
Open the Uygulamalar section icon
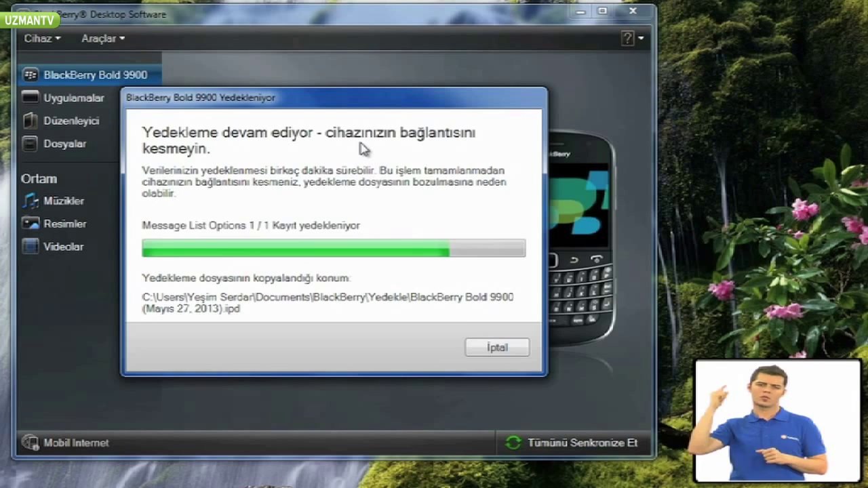coord(30,98)
